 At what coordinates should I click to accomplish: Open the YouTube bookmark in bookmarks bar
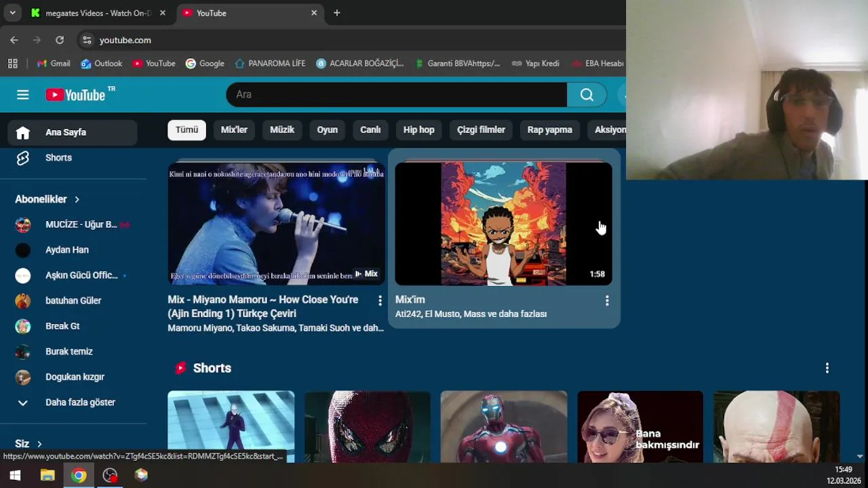(154, 63)
